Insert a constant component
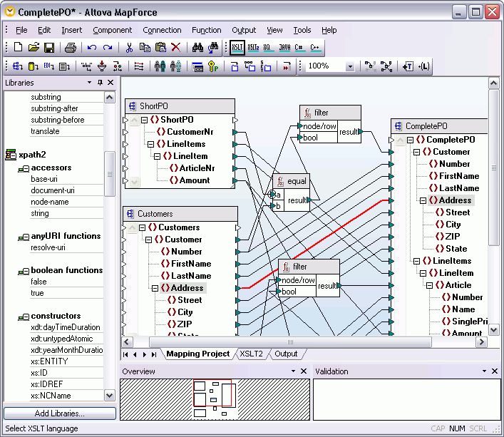Screen dimensions: 504x437 coord(86,66)
